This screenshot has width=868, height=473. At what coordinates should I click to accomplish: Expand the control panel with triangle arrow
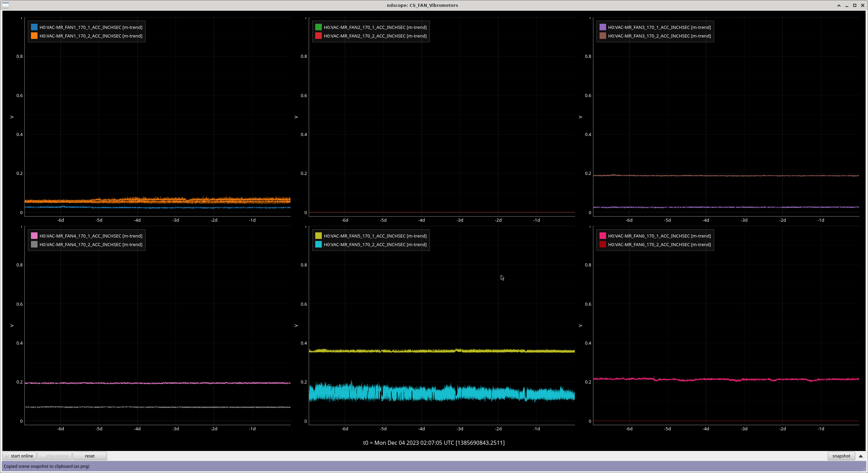point(860,456)
